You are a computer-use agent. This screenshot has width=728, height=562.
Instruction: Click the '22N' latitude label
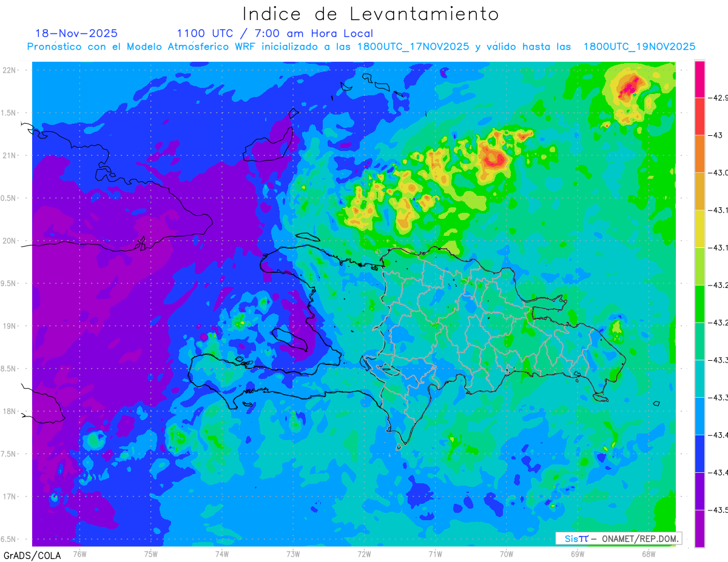coord(10,70)
